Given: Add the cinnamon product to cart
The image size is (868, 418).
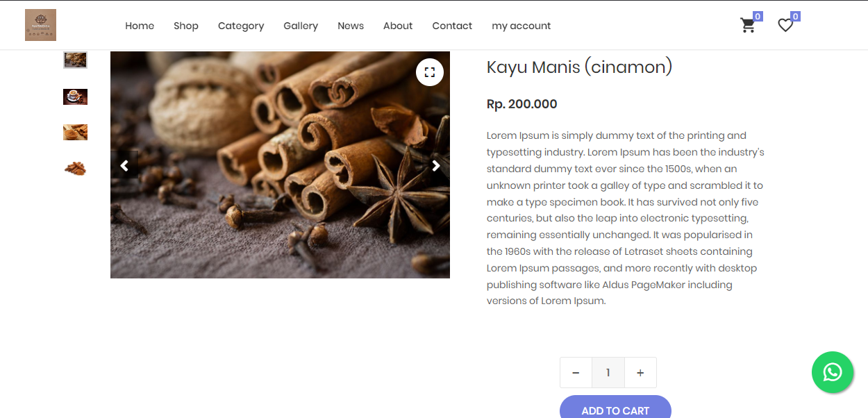Looking at the screenshot, I should (615, 408).
